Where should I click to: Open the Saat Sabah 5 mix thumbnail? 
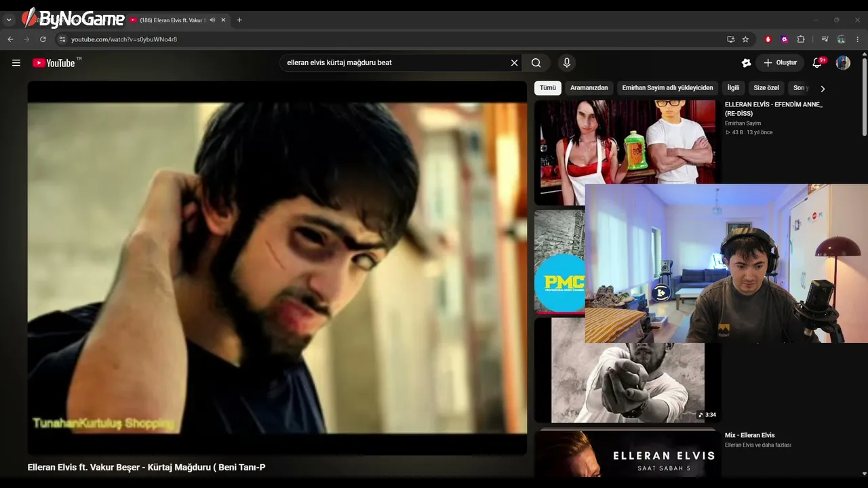[x=627, y=454]
